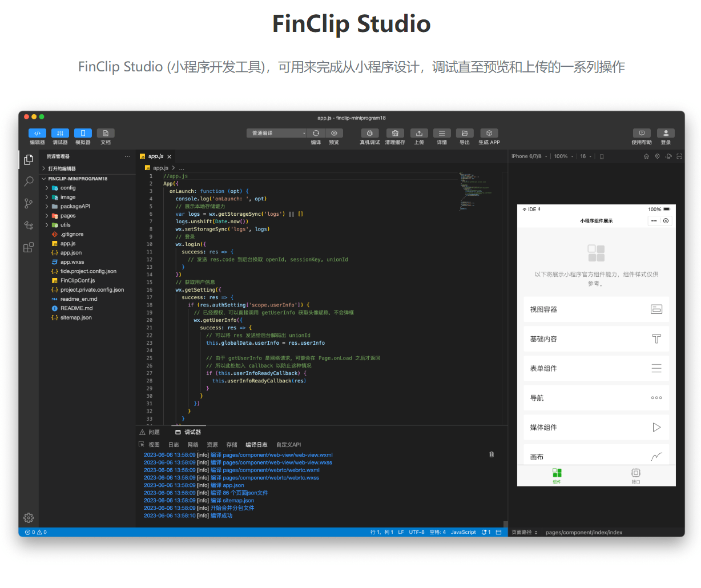Click JavaScript language mode in status bar
The height and width of the screenshot is (588, 701).
[463, 532]
